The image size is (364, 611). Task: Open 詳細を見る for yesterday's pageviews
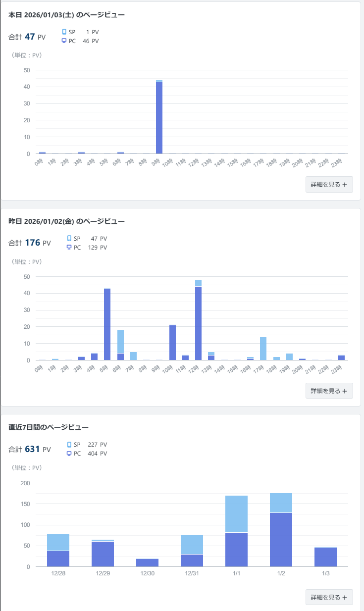point(329,391)
